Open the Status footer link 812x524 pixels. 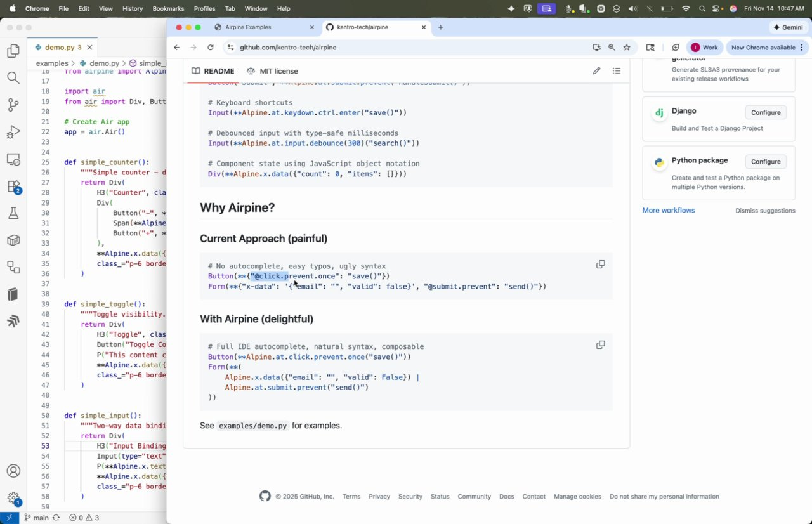point(440,497)
